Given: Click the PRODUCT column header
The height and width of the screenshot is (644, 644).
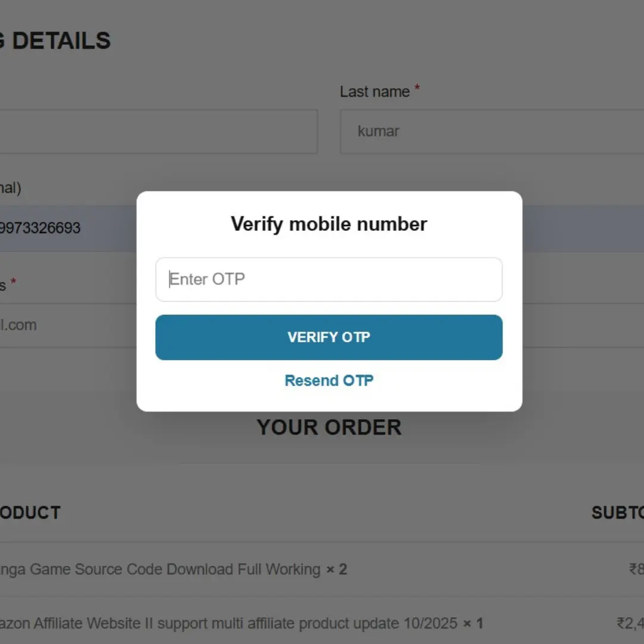Looking at the screenshot, I should coord(30,513).
